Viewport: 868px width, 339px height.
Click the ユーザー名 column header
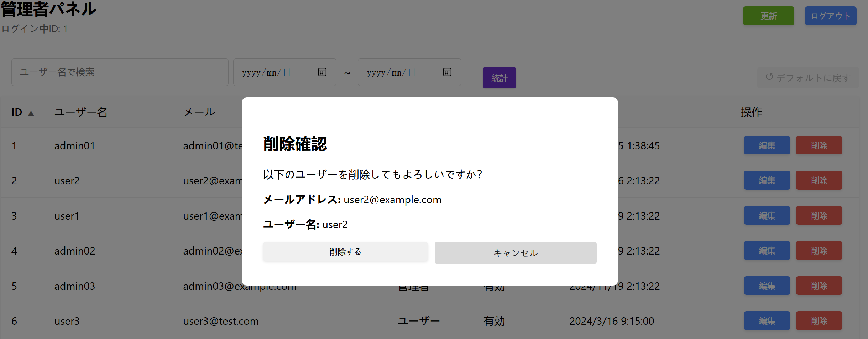point(81,112)
